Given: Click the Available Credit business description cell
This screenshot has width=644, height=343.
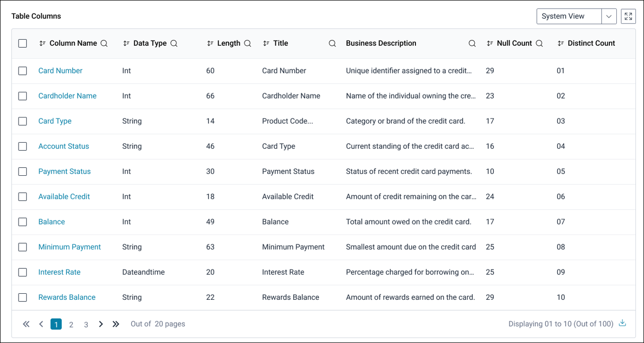Looking at the screenshot, I should tap(410, 197).
